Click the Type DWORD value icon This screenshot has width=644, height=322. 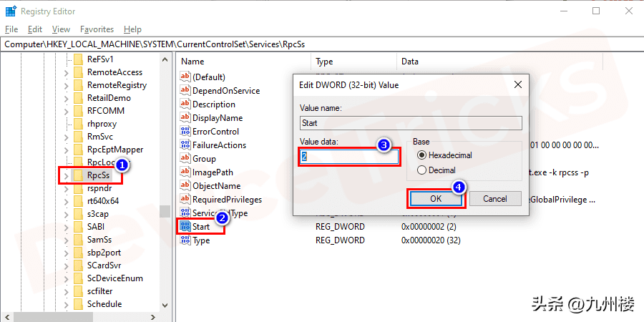coord(185,240)
